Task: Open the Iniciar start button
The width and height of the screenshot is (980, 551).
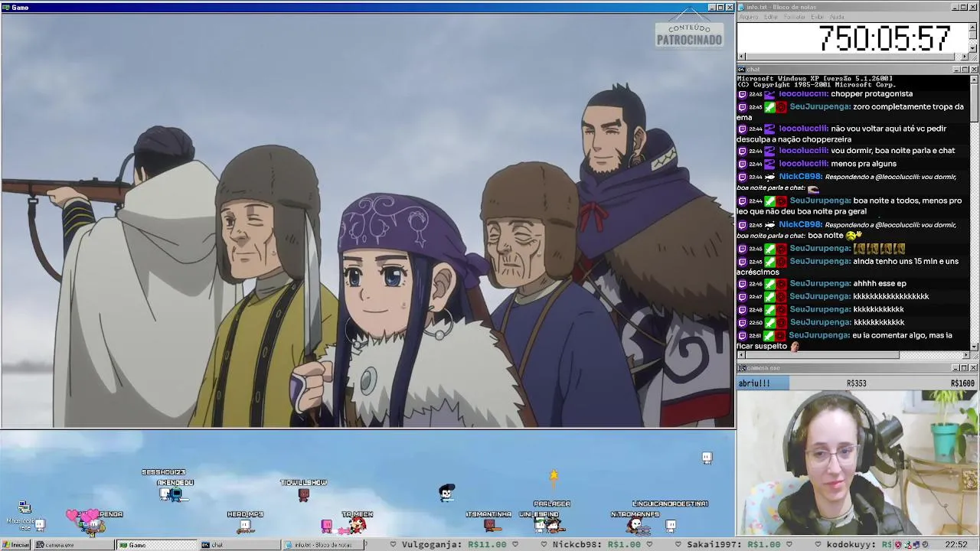Action: pyautogui.click(x=16, y=545)
